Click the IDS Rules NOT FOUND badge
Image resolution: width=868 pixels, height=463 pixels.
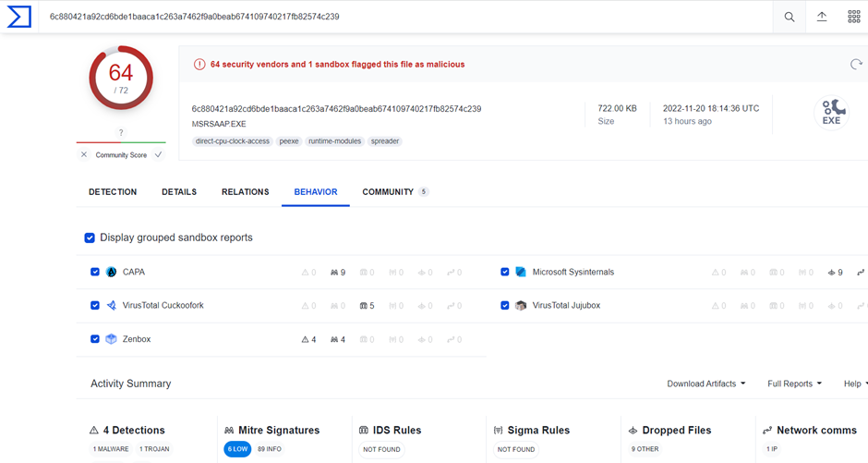381,449
